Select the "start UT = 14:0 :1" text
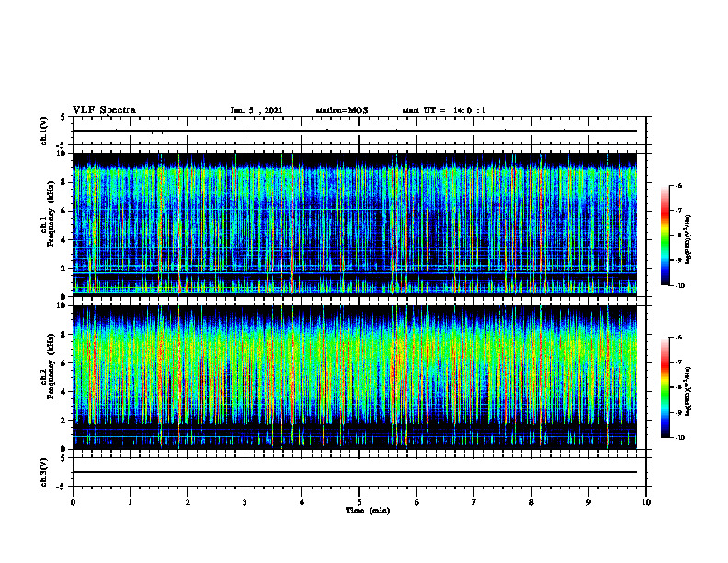This screenshot has width=728, height=563. tap(444, 110)
